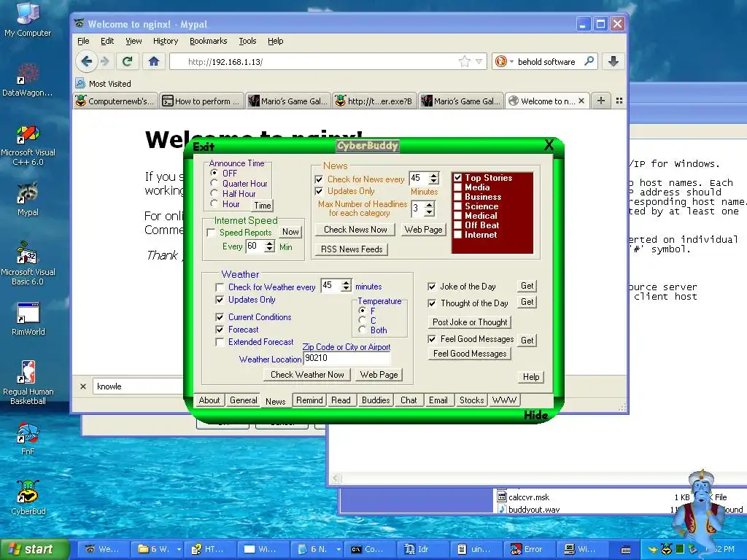Expand grouped taskbar 6 W... dropdown arrow

click(x=179, y=550)
